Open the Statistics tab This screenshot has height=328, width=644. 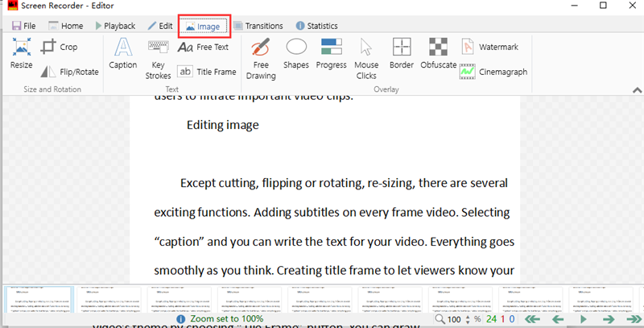pos(316,26)
